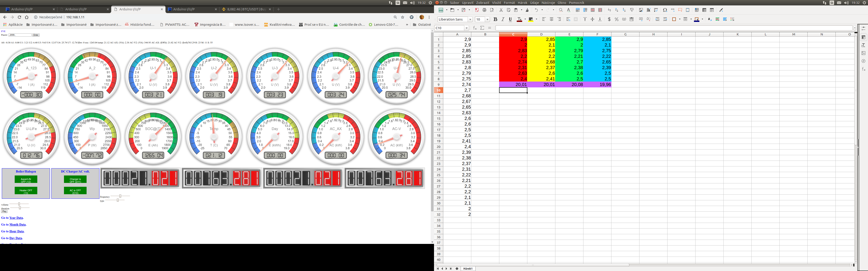Click the volume slider
868x271 pixels.
coord(19,204)
